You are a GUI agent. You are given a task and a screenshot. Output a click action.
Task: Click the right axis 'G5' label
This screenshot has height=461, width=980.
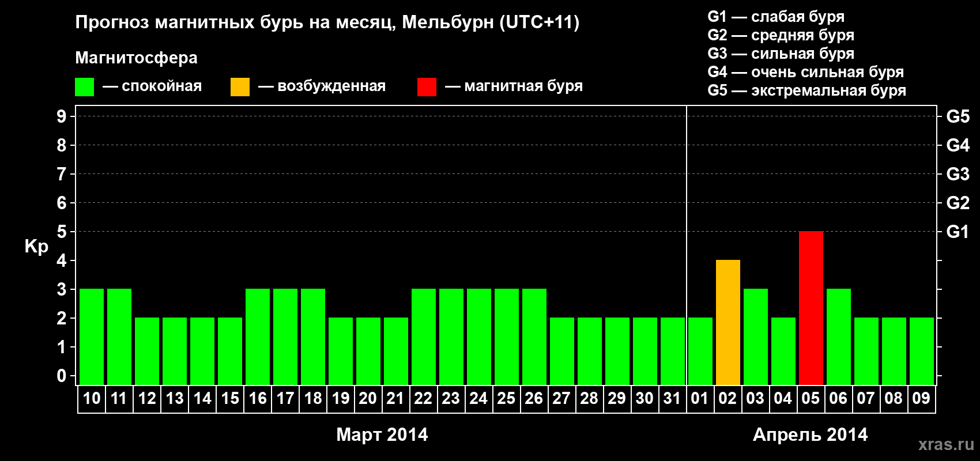point(958,116)
